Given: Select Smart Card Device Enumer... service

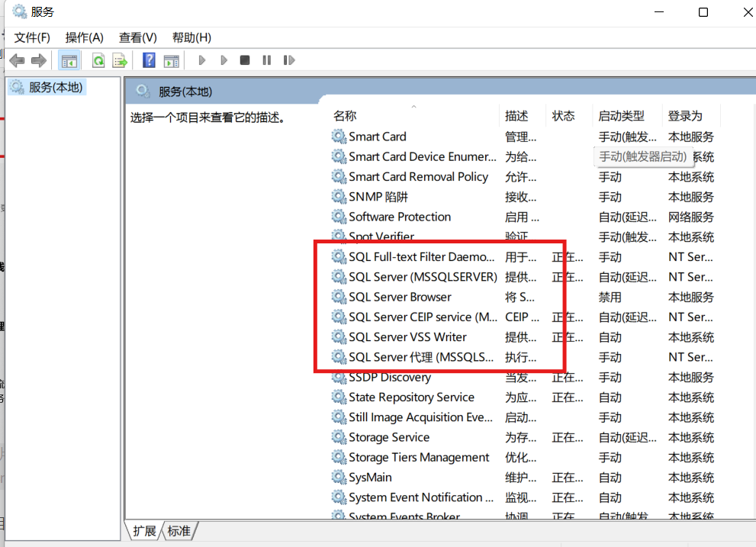Looking at the screenshot, I should (423, 156).
